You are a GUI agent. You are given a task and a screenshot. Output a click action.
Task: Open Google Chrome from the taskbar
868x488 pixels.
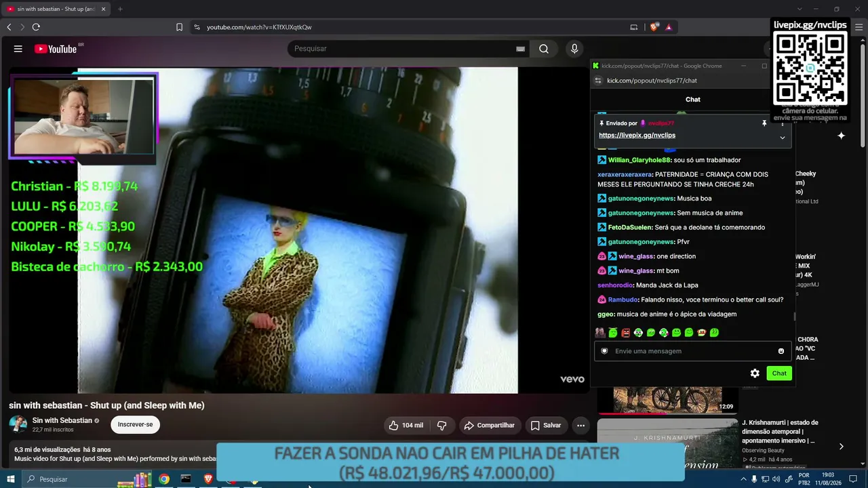tap(164, 479)
